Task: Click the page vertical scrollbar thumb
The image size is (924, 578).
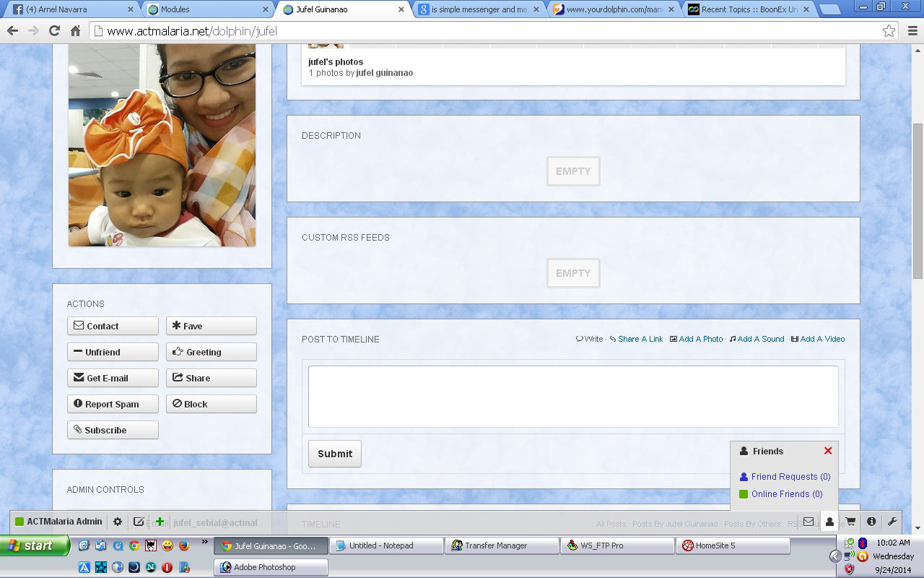Action: point(918,201)
